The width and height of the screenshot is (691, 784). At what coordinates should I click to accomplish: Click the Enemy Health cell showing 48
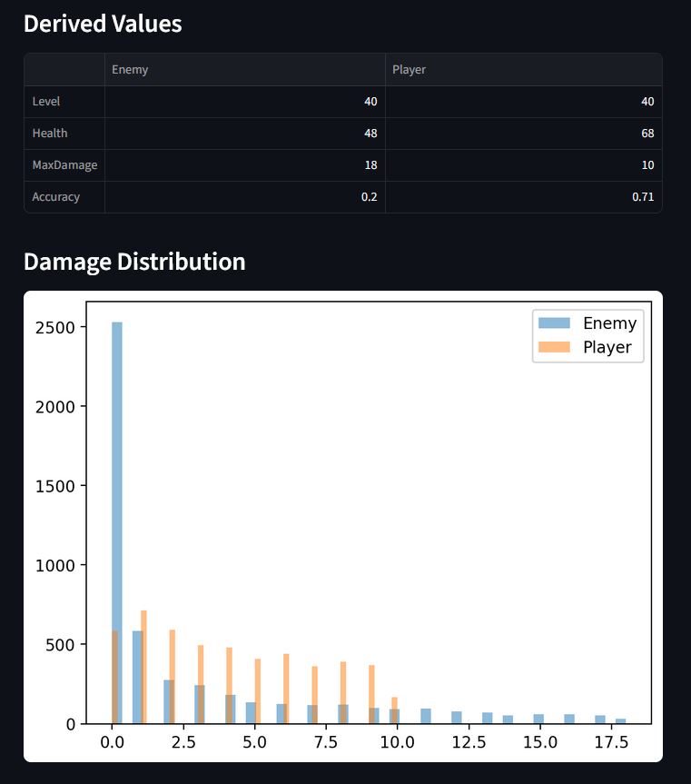tap(244, 134)
